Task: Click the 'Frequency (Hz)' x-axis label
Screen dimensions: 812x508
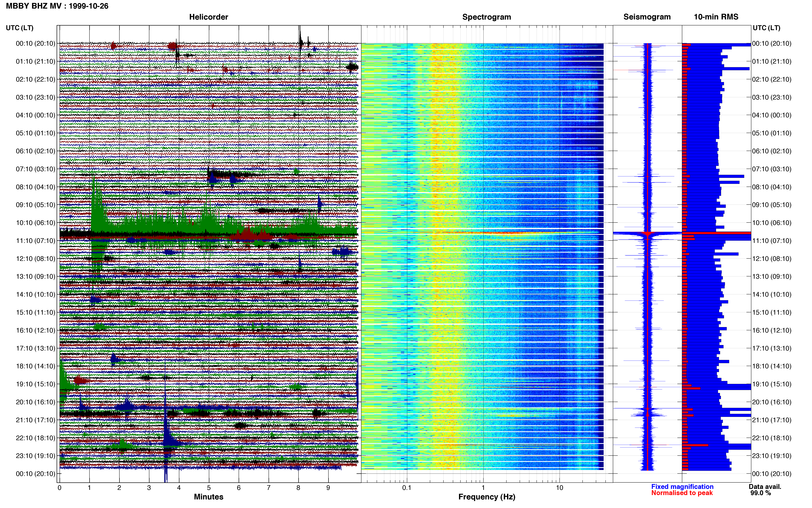Action: (x=487, y=497)
